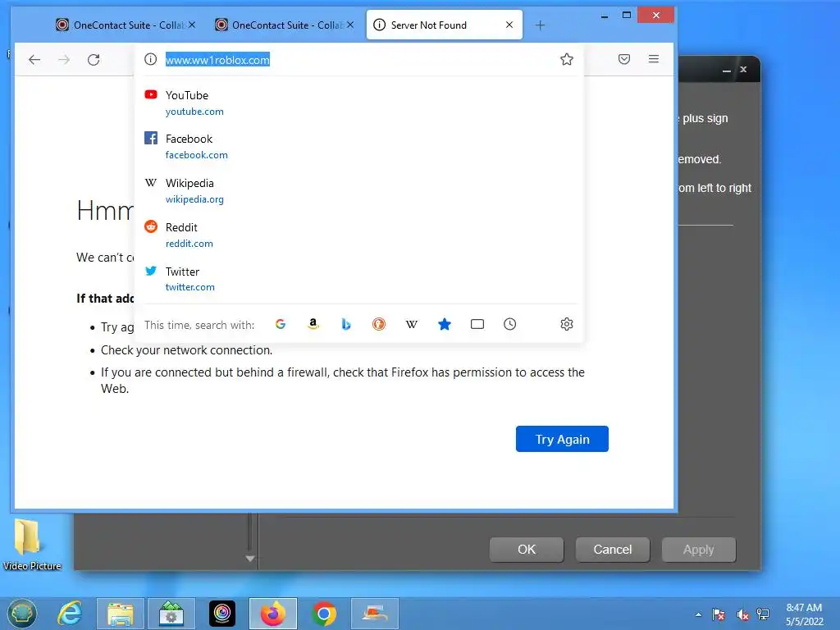This screenshot has width=840, height=630.
Task: Click Cancel in the background dialog
Action: tap(612, 549)
